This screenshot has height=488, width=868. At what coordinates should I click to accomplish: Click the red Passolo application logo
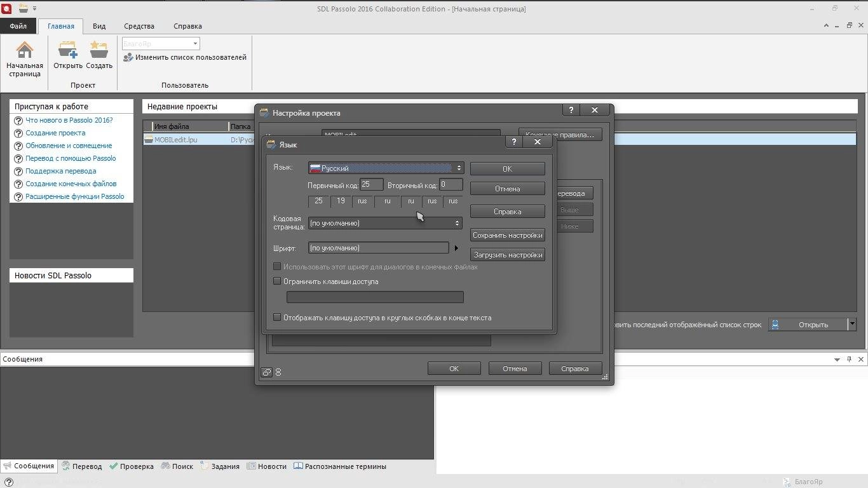pos(7,8)
